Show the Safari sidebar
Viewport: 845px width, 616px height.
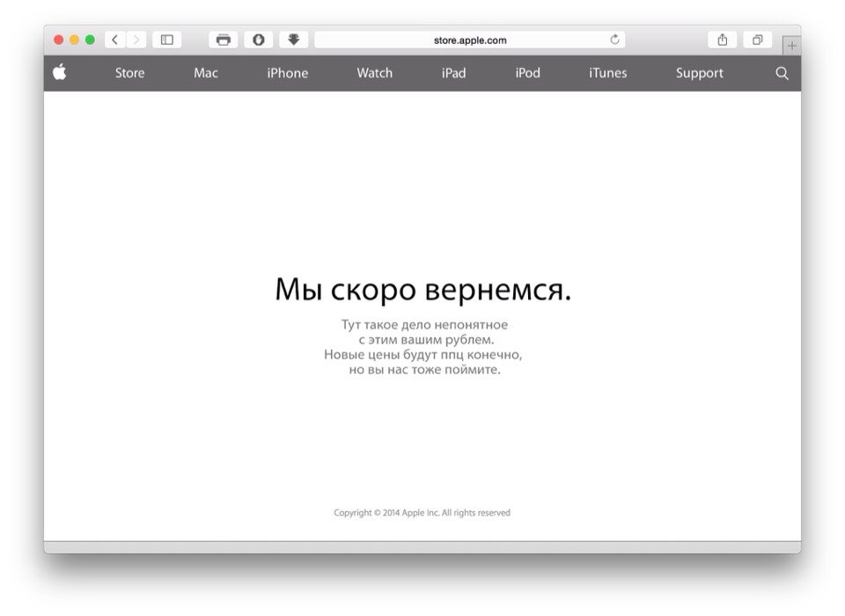[167, 40]
